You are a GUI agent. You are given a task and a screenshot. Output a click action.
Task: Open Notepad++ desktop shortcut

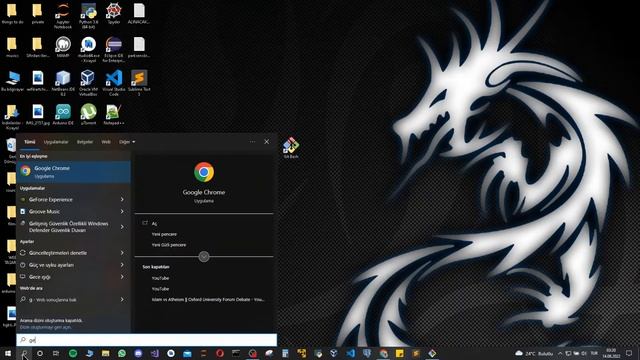(x=113, y=114)
